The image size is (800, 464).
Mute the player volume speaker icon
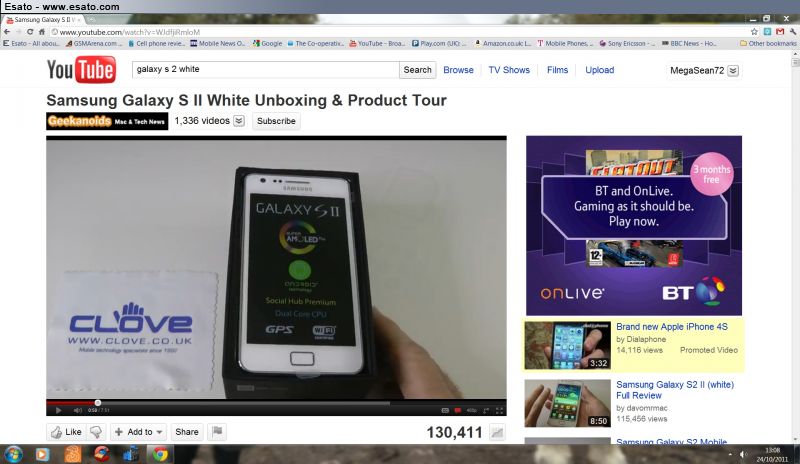point(77,410)
